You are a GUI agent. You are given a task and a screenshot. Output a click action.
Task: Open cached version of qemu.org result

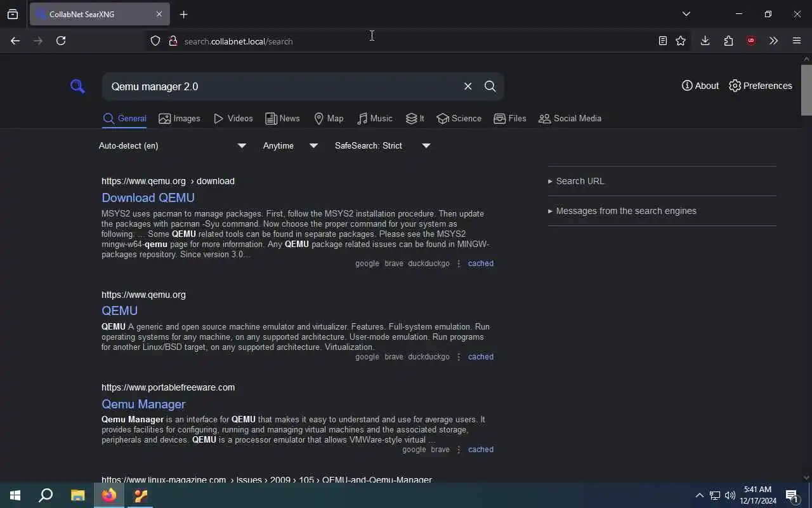click(x=480, y=356)
